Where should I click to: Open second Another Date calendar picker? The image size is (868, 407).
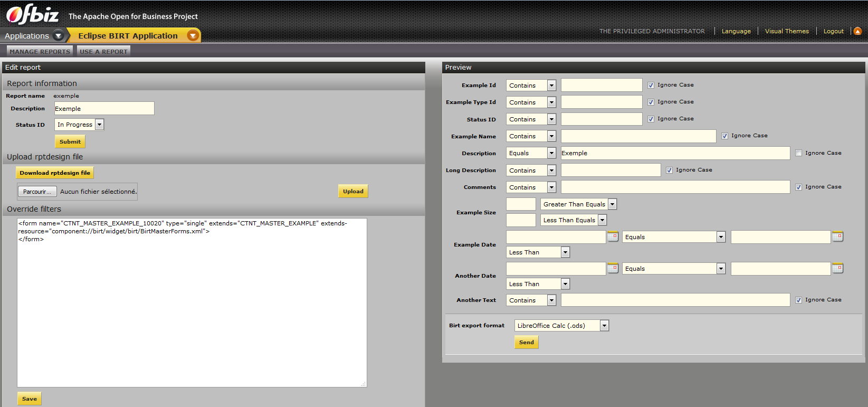pos(837,268)
